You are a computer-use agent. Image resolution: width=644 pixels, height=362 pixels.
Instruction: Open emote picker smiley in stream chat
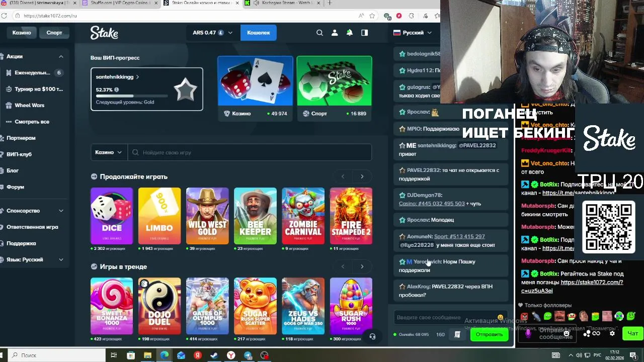click(567, 333)
